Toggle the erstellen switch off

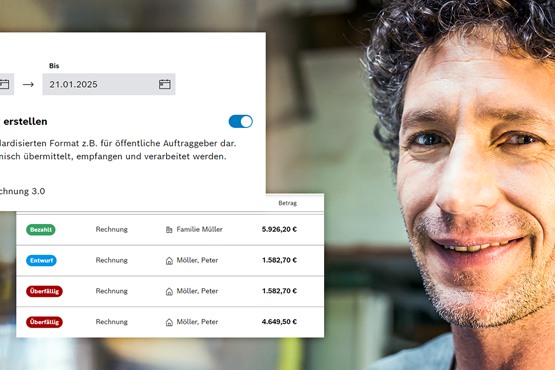tap(241, 121)
